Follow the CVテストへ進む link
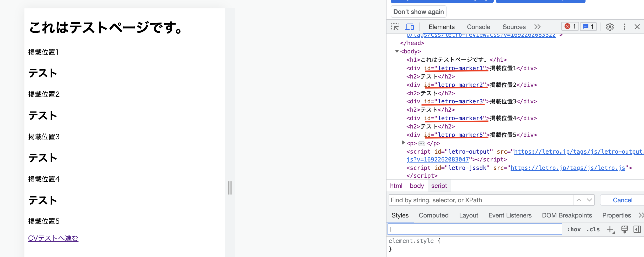This screenshot has height=257, width=644. tap(53, 238)
